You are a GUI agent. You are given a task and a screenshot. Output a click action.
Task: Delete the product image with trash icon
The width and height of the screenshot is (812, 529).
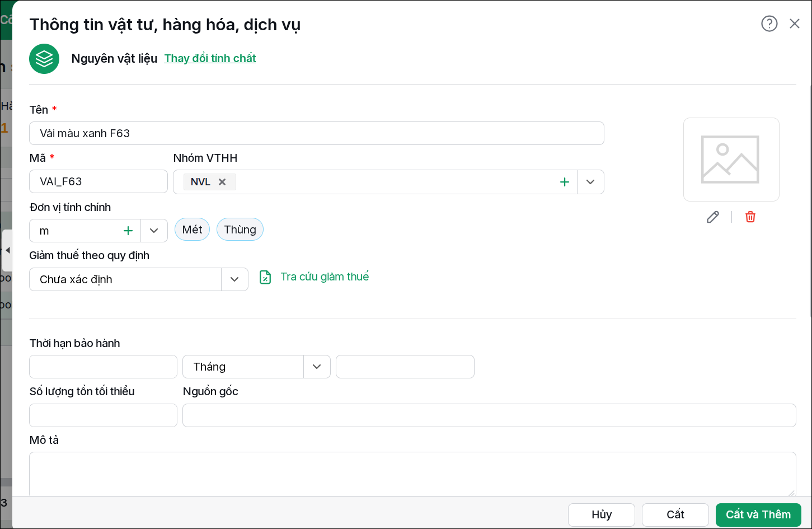(x=750, y=217)
